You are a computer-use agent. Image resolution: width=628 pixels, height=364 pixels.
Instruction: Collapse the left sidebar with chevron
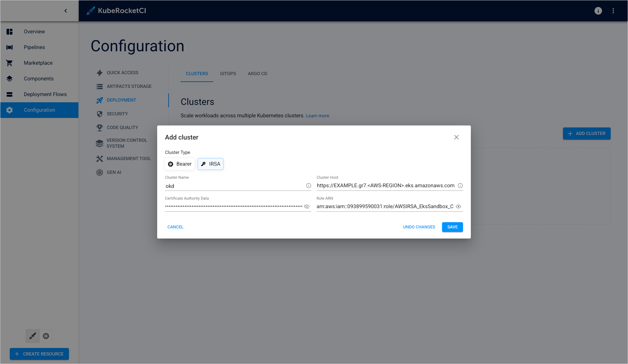tap(66, 11)
